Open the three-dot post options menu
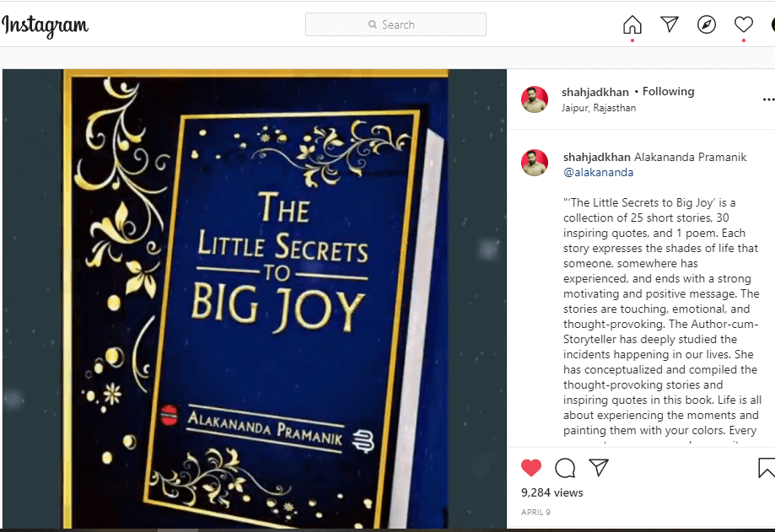 pos(768,99)
